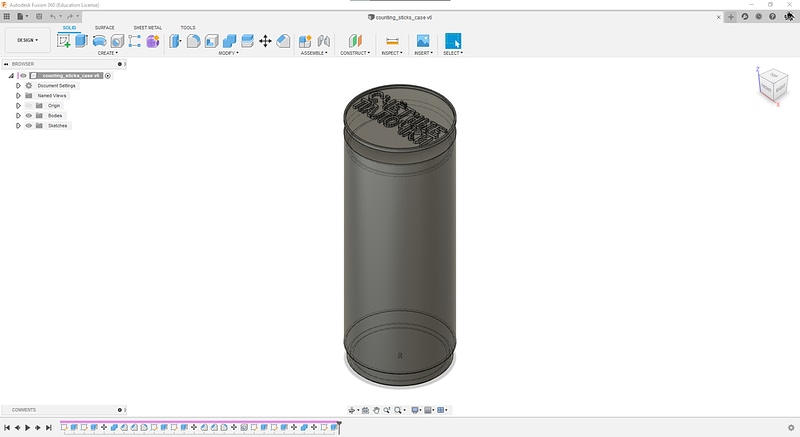Click the Undo arrow

point(52,16)
